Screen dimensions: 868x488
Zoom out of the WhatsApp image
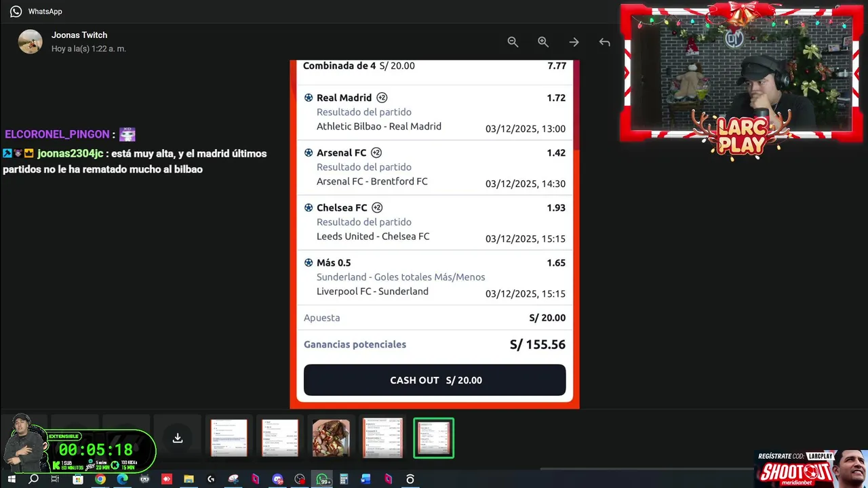[x=513, y=42]
